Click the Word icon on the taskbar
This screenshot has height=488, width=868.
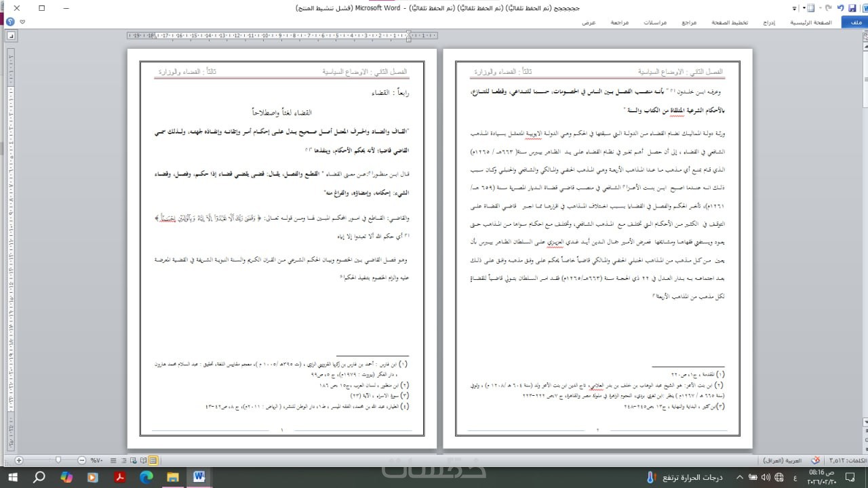(199, 477)
